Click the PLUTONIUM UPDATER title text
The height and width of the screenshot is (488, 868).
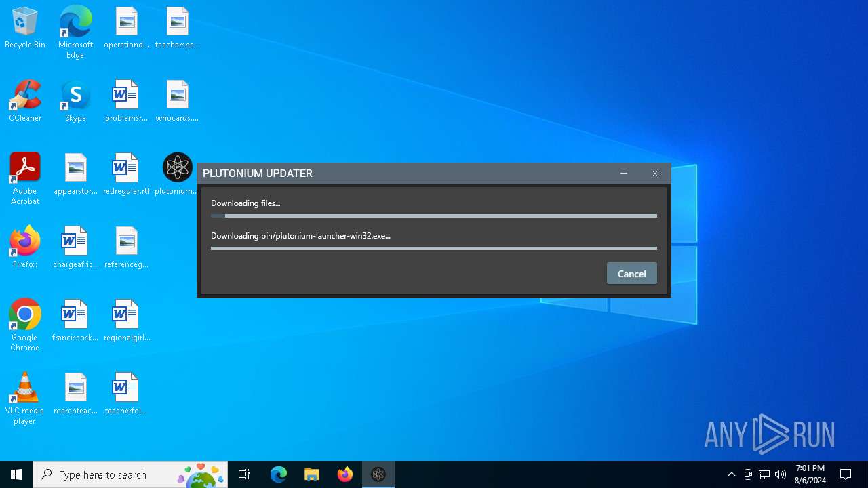[x=258, y=174]
